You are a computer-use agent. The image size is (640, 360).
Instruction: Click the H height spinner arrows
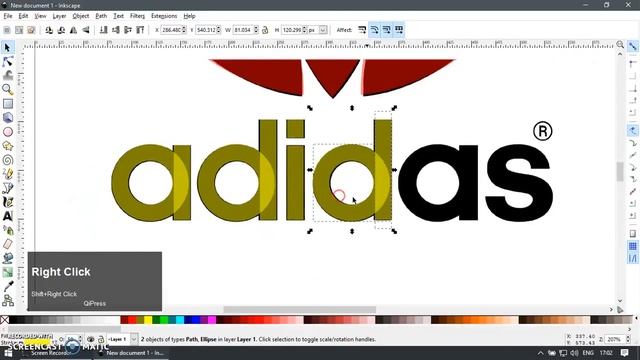pyautogui.click(x=304, y=30)
